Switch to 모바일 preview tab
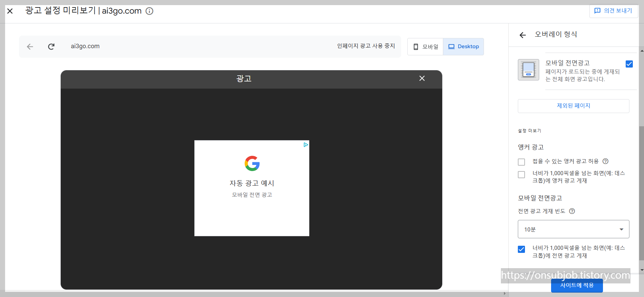This screenshot has width=644, height=297. tap(425, 47)
